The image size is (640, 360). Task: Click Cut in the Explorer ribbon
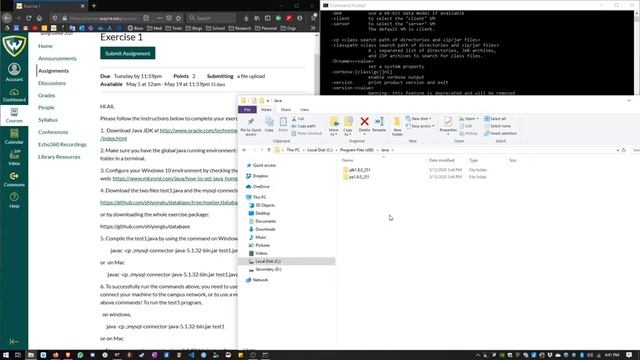298,118
